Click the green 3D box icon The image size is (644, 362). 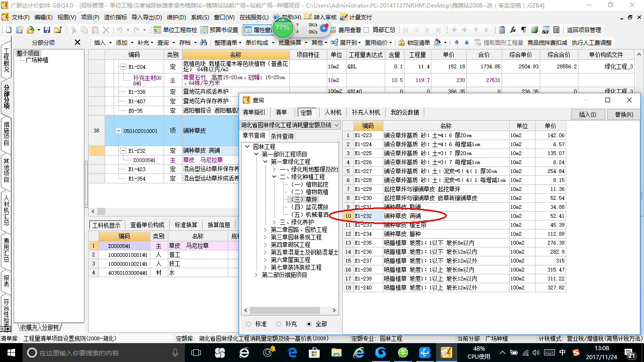click(x=534, y=30)
